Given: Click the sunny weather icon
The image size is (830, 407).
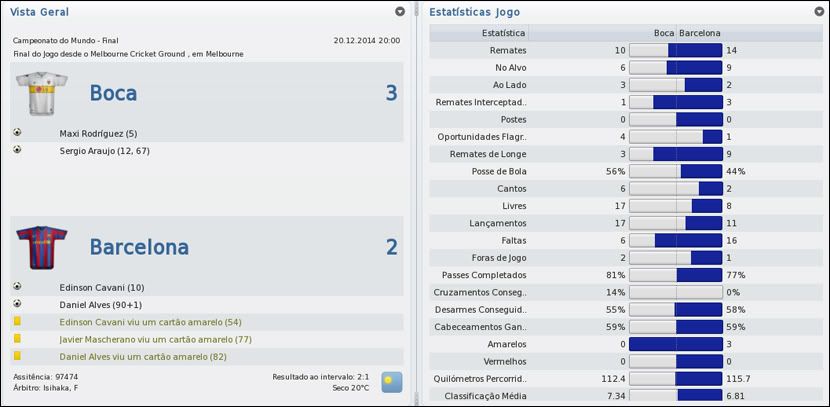Looking at the screenshot, I should [x=392, y=382].
